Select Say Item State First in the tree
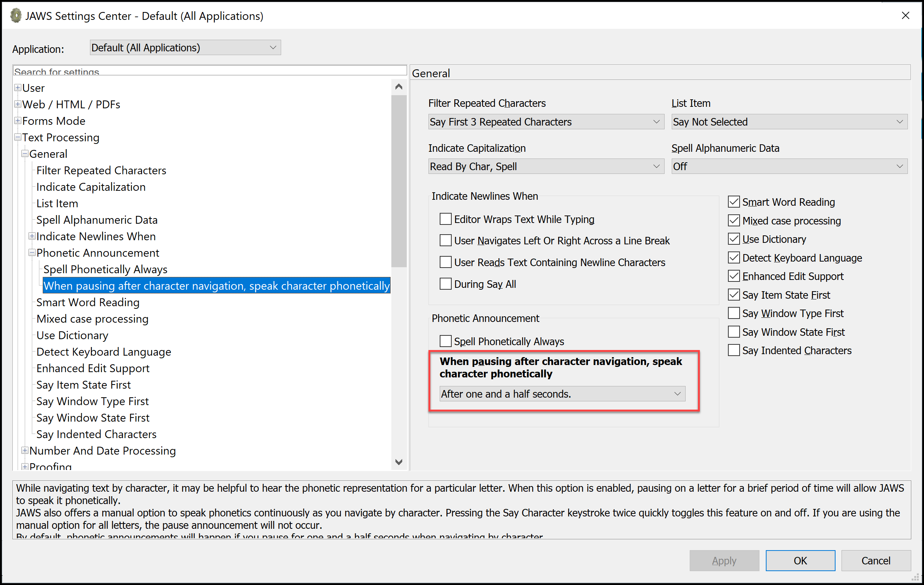 (84, 385)
